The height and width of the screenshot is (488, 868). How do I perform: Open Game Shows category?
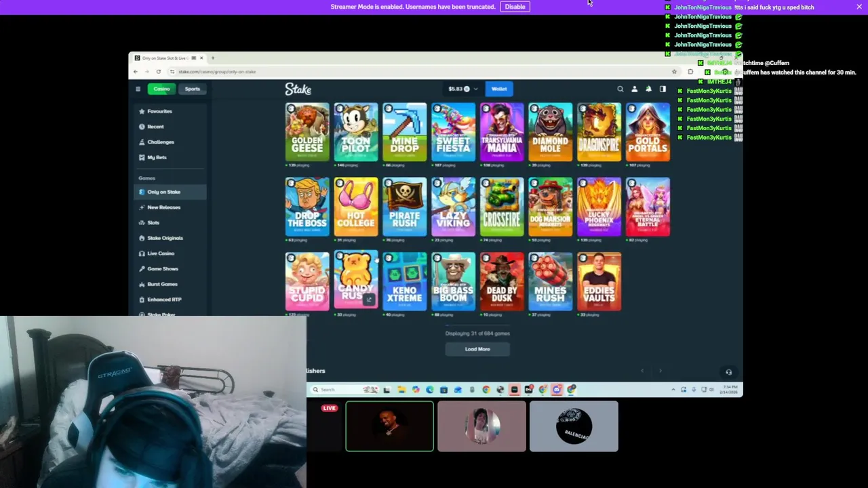[x=170, y=269]
